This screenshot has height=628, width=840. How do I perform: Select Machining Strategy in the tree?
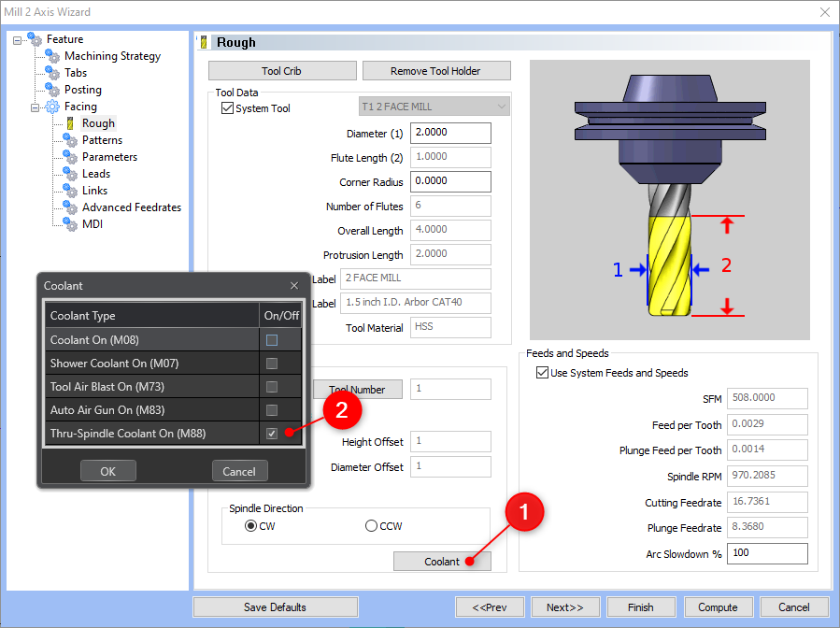[x=112, y=56]
